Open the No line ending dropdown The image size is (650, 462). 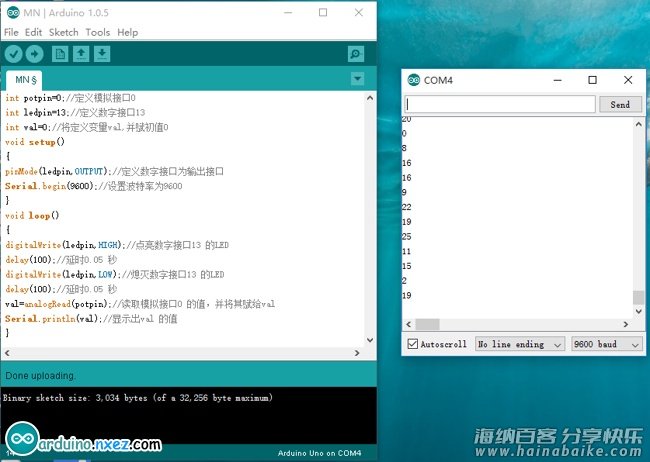(520, 344)
